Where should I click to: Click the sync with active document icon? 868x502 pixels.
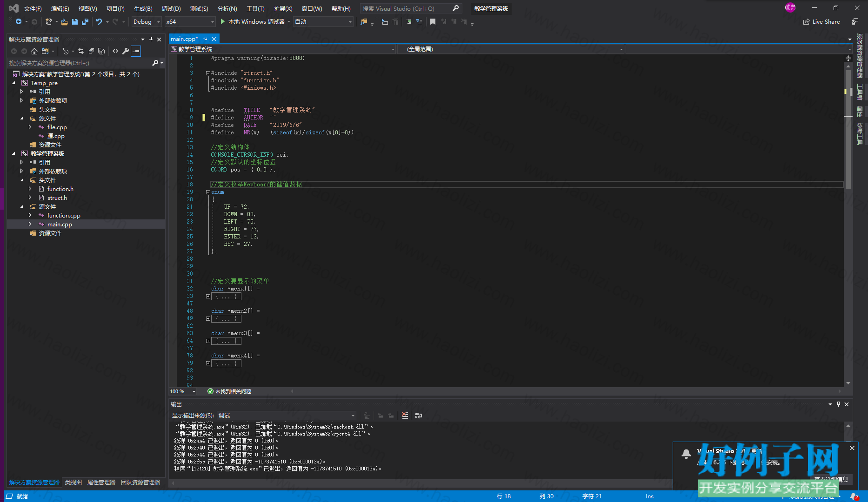point(81,51)
